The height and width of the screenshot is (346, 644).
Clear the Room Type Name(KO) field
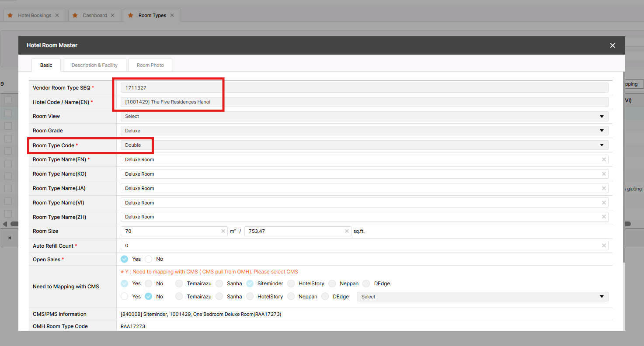point(604,174)
